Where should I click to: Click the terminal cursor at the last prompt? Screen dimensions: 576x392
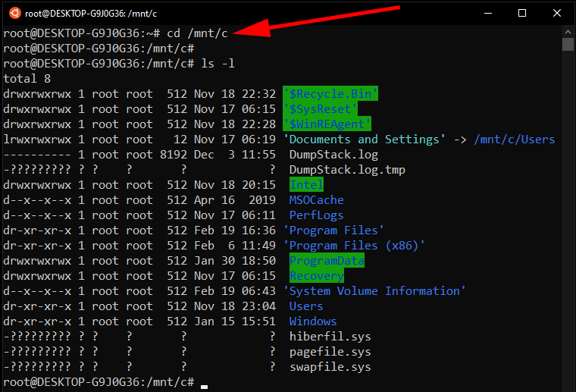point(204,387)
